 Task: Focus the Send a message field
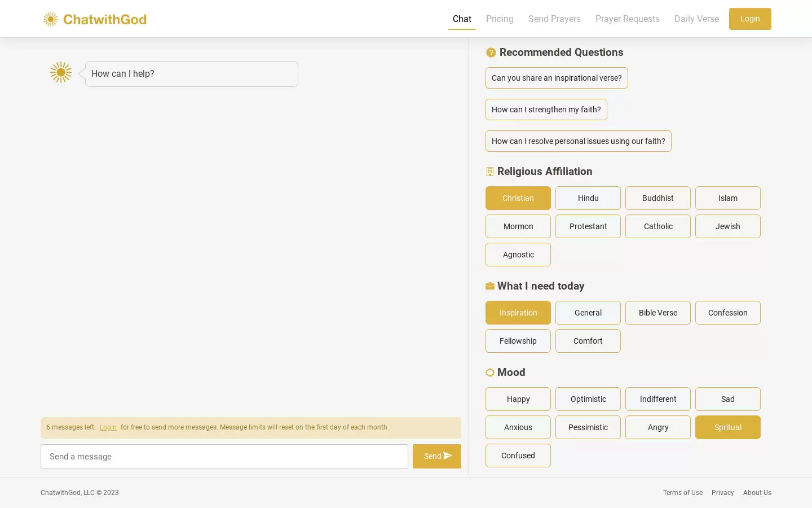pyautogui.click(x=224, y=457)
